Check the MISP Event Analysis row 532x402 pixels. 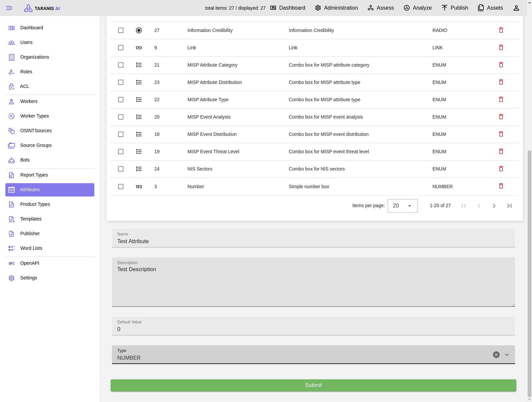[121, 117]
